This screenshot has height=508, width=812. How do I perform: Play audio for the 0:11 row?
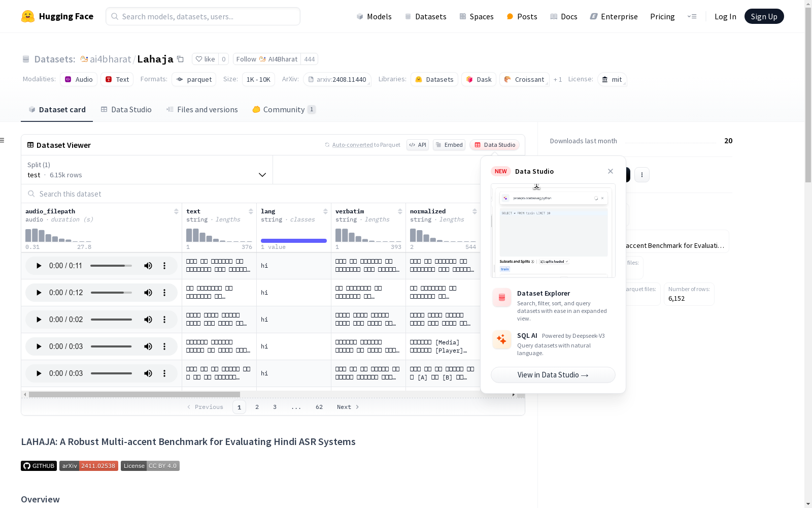pos(39,266)
